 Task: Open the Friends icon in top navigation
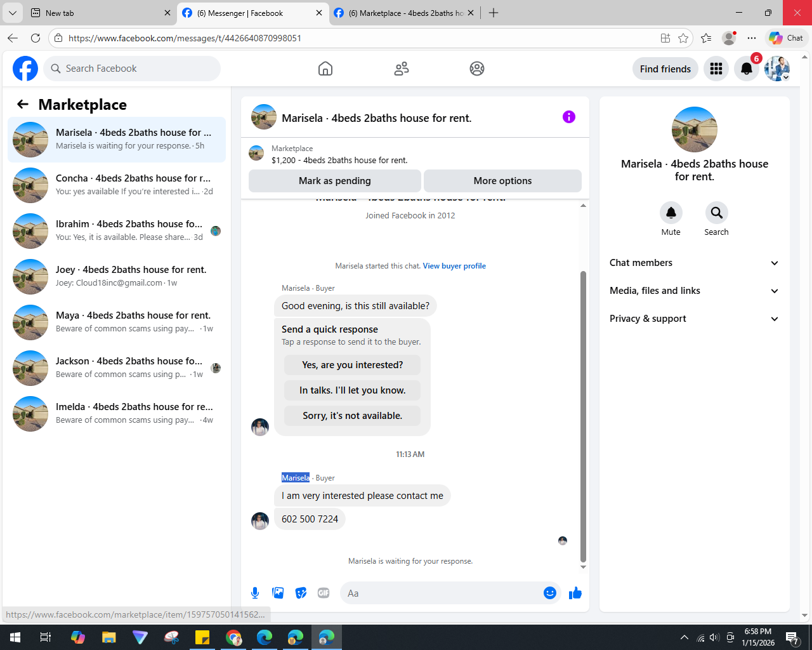402,69
